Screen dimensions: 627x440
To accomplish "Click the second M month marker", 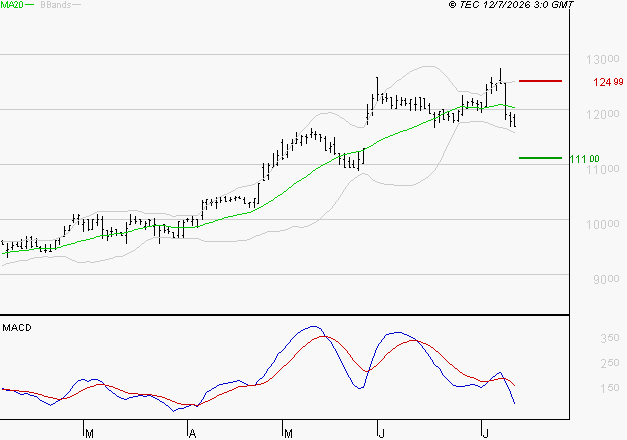I will click(x=288, y=434).
